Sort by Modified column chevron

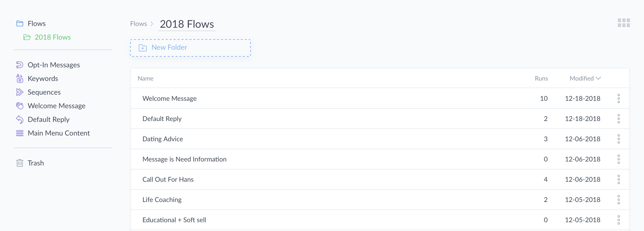(599, 78)
